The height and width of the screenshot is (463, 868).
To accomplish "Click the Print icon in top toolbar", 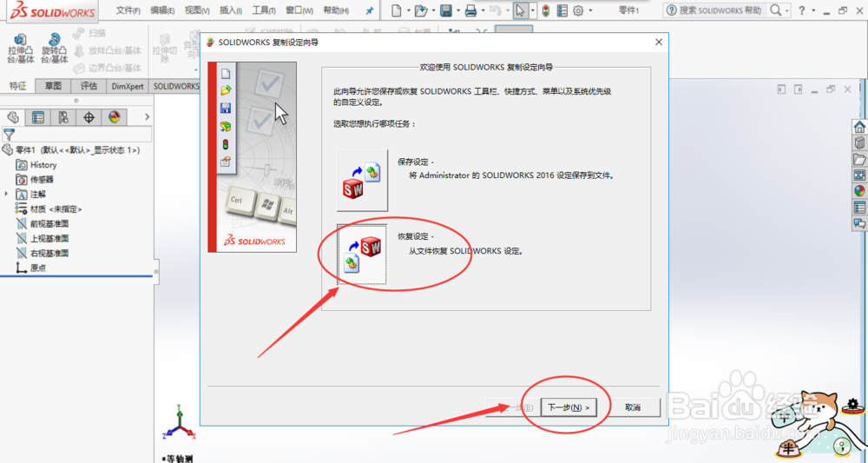I will click(x=470, y=10).
